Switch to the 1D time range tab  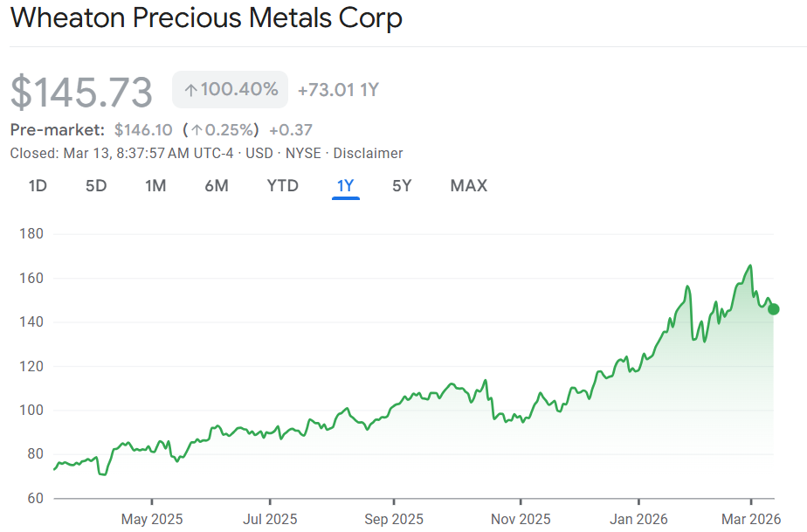(38, 185)
